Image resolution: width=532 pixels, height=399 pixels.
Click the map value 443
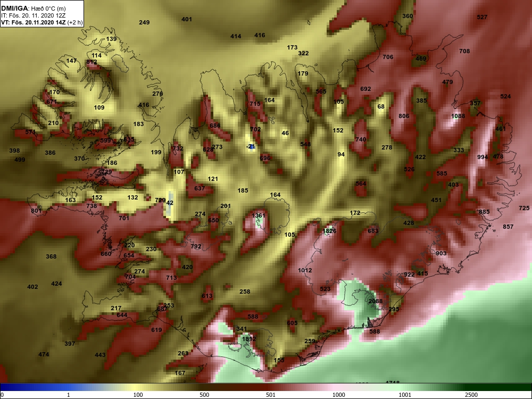tap(100, 355)
